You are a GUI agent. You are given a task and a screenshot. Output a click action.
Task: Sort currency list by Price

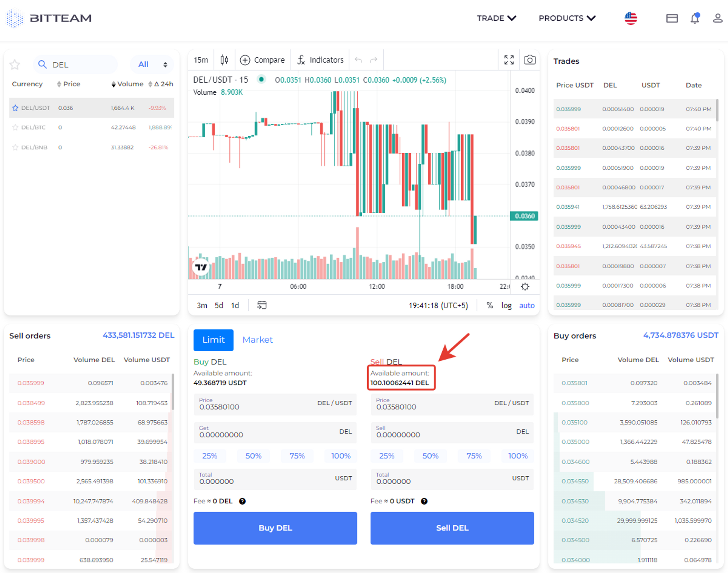tap(68, 84)
